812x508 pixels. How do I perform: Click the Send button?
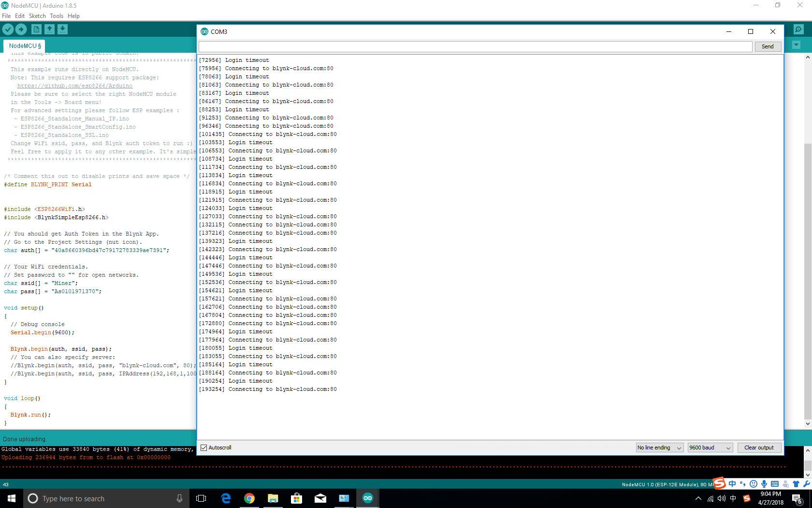tap(768, 46)
